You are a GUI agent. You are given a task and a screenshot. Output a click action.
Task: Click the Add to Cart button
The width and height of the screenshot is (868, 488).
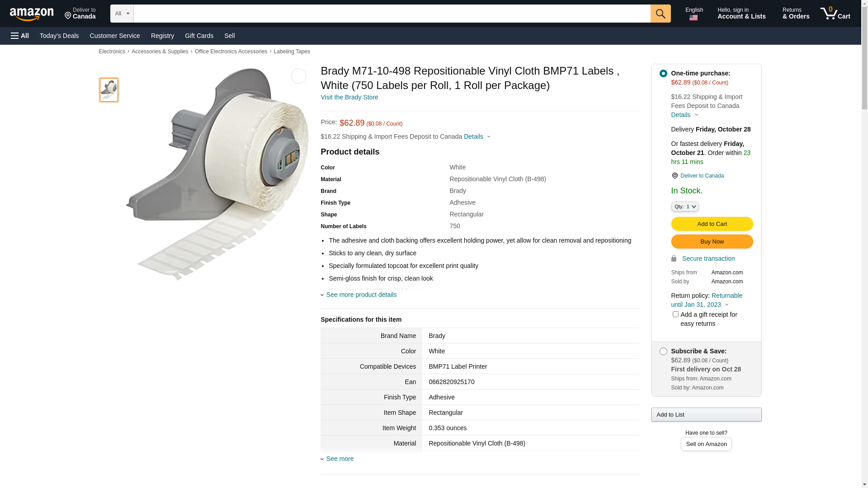712,224
